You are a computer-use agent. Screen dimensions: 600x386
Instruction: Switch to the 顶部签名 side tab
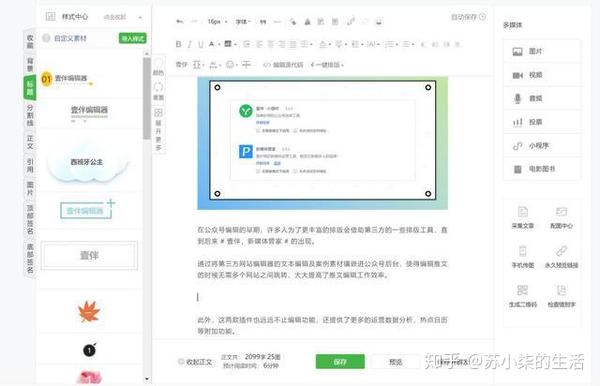click(x=30, y=220)
